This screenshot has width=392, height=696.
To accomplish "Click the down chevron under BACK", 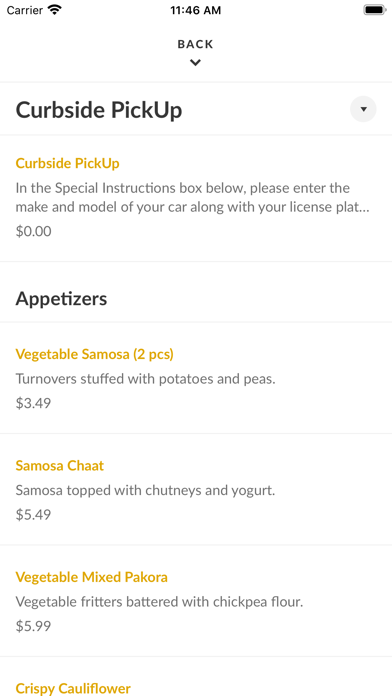I will (x=195, y=63).
